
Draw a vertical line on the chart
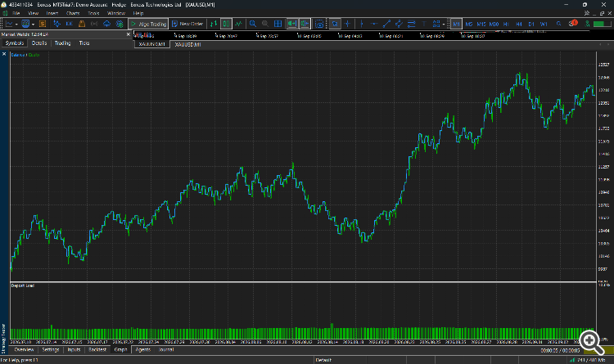pos(361,24)
